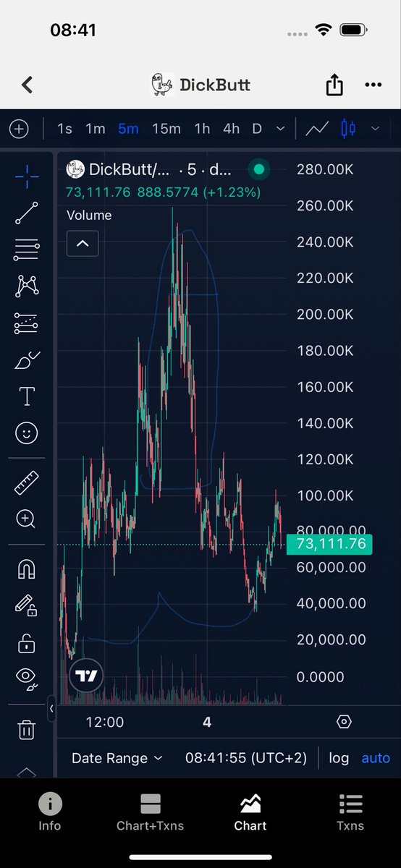Viewport: 401px width, 868px height.
Task: Open the three-dot more menu
Action: [x=373, y=85]
